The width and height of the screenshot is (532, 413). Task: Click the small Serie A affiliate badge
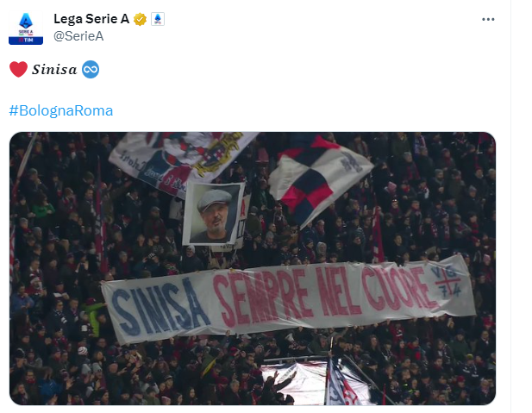pyautogui.click(x=158, y=19)
